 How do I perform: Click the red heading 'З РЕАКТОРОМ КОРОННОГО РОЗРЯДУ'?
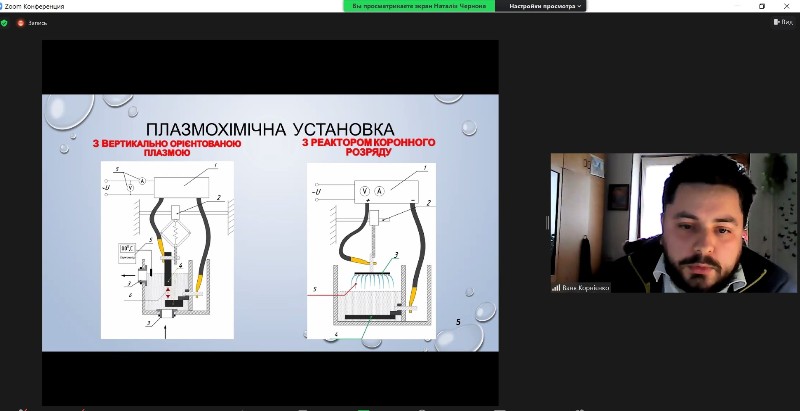(368, 147)
